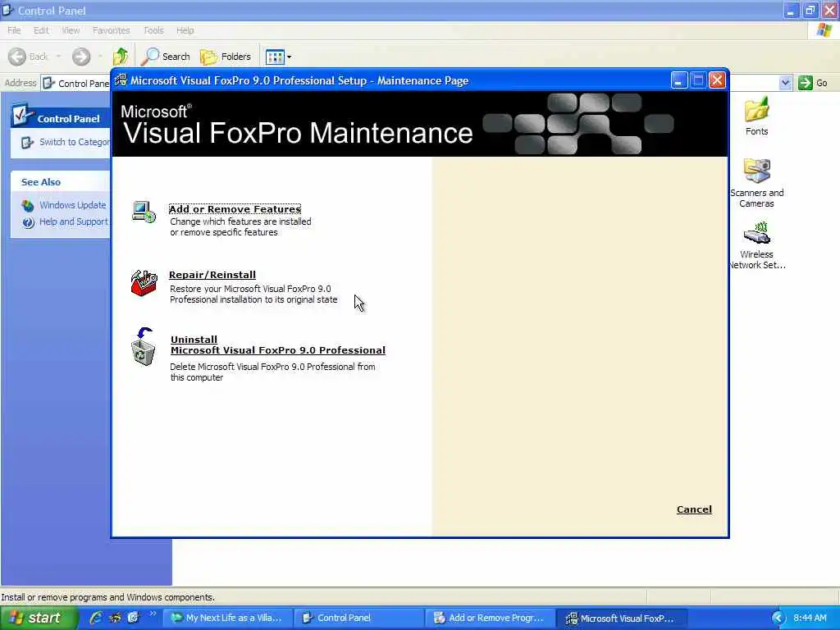Switch to Microsoft Visual FoxPro taskbar button
This screenshot has height=630, width=840.
tap(620, 619)
